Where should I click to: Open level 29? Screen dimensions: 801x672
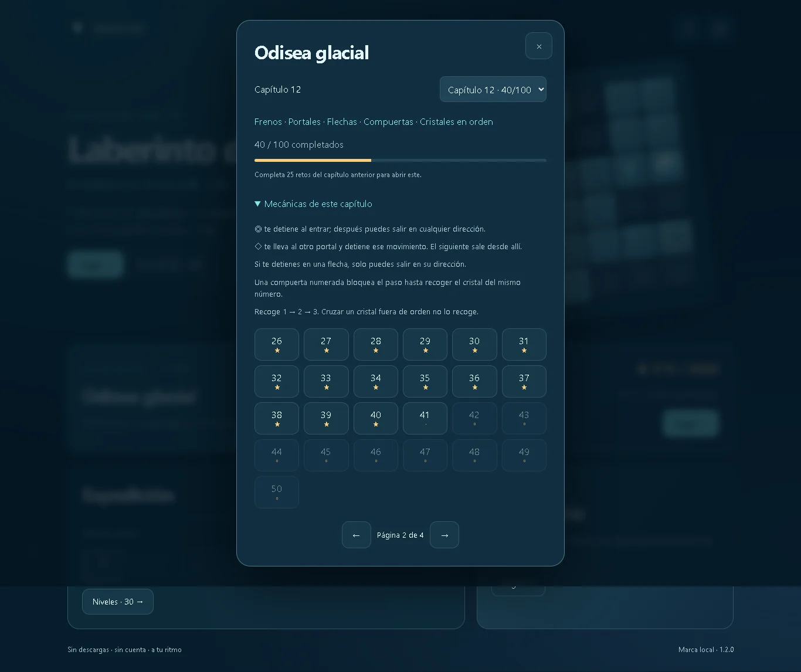425,345
